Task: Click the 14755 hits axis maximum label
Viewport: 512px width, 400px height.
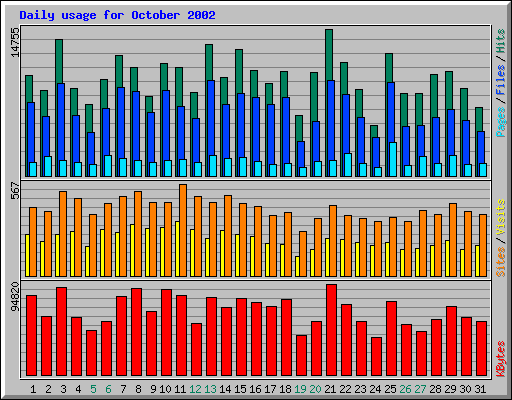Action: [15, 42]
